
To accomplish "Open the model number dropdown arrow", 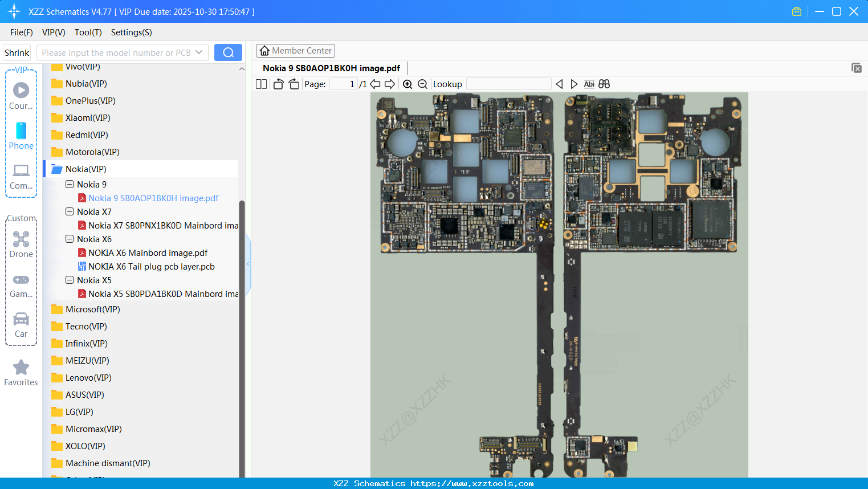I will tap(199, 52).
